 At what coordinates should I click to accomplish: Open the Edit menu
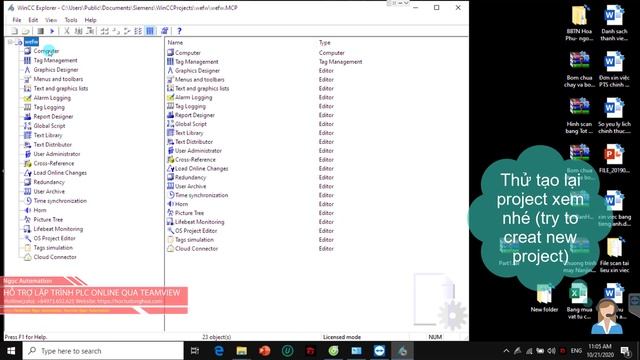(33, 20)
